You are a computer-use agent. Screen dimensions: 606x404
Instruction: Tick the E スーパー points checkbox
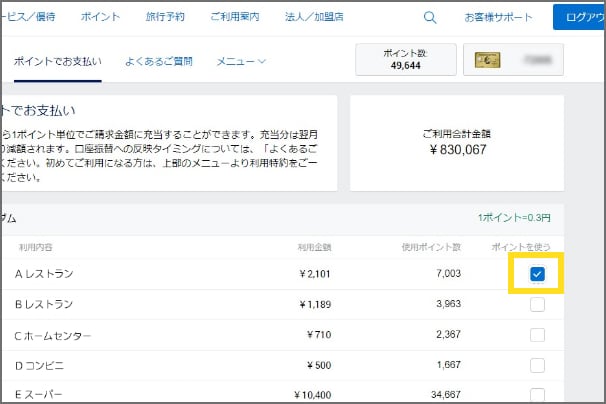click(x=537, y=394)
